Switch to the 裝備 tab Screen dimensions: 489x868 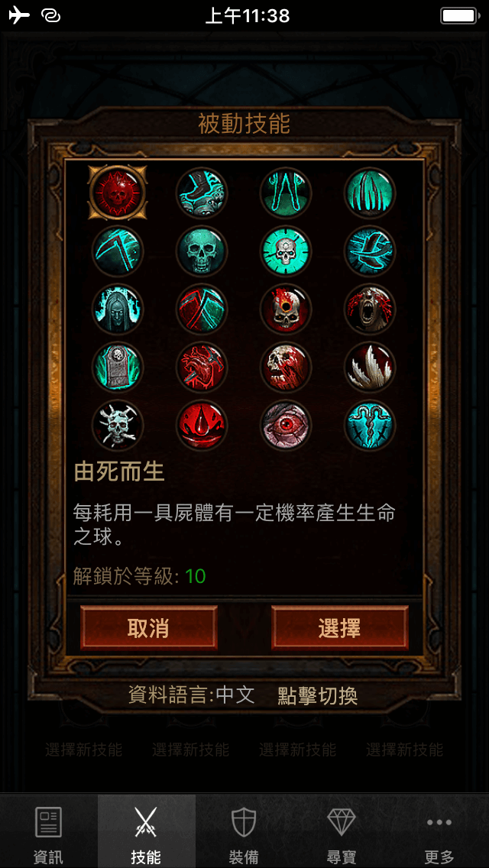(x=244, y=831)
